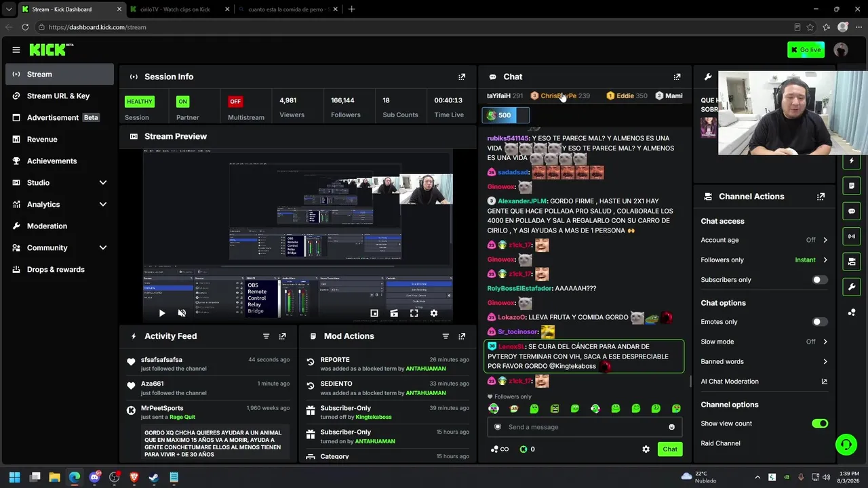This screenshot has width=868, height=488.
Task: Open Drops & rewards page
Action: 60,269
